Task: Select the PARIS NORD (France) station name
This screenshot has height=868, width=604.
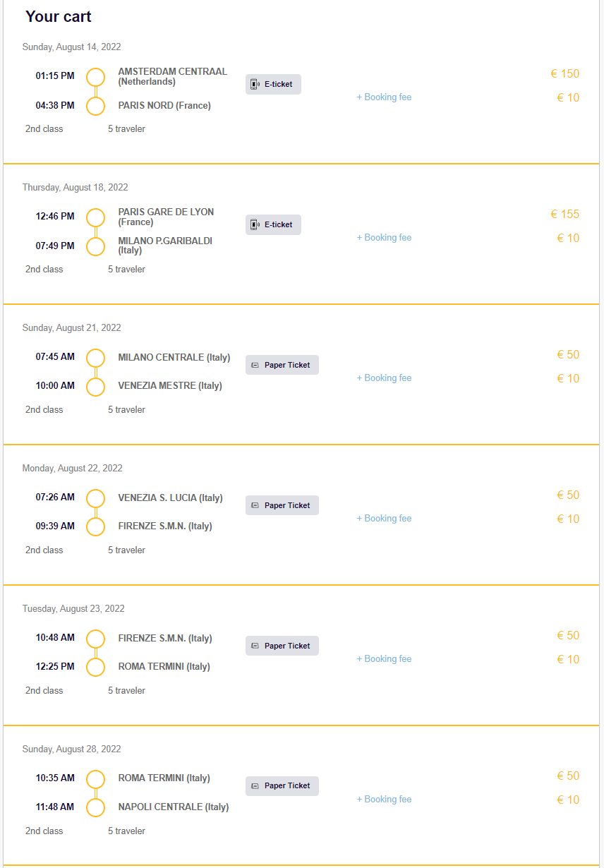Action: click(x=164, y=106)
